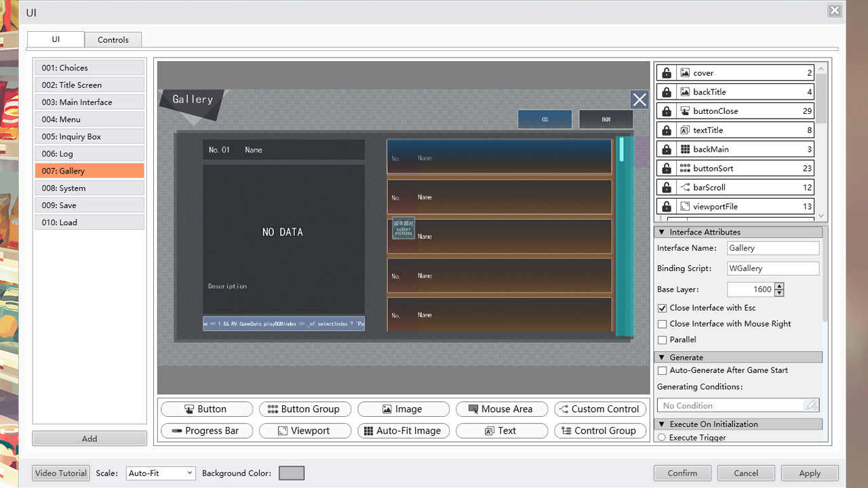Viewport: 868px width, 488px height.
Task: Click the scroll bar icon beside barScroll
Action: pyautogui.click(x=684, y=186)
